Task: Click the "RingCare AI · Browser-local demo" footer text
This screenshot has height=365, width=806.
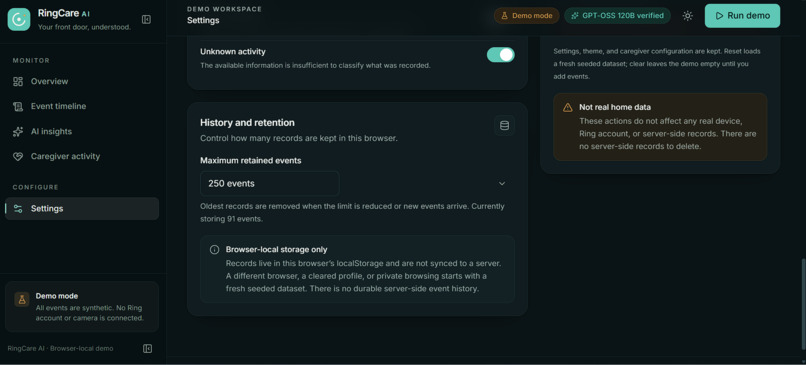Action: coord(60,349)
